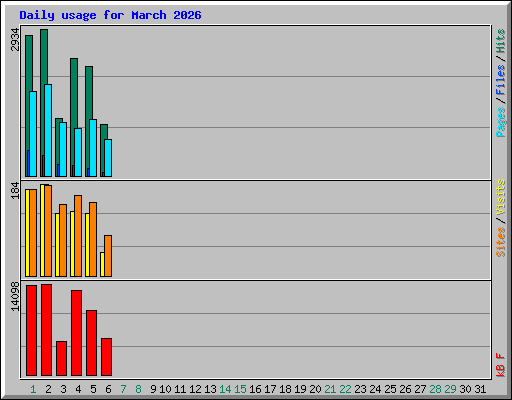Click the chart title 'Daily usage for March 2026'
This screenshot has height=400, width=512.
click(x=110, y=15)
